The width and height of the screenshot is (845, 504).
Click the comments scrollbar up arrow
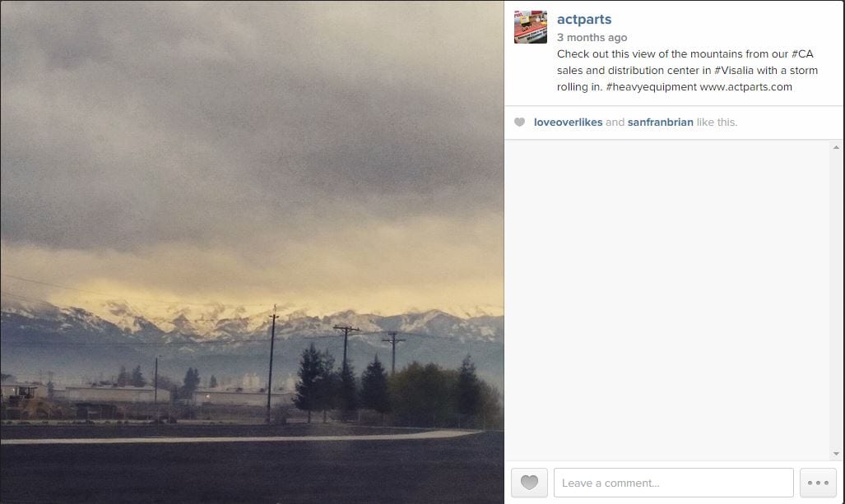pyautogui.click(x=837, y=147)
